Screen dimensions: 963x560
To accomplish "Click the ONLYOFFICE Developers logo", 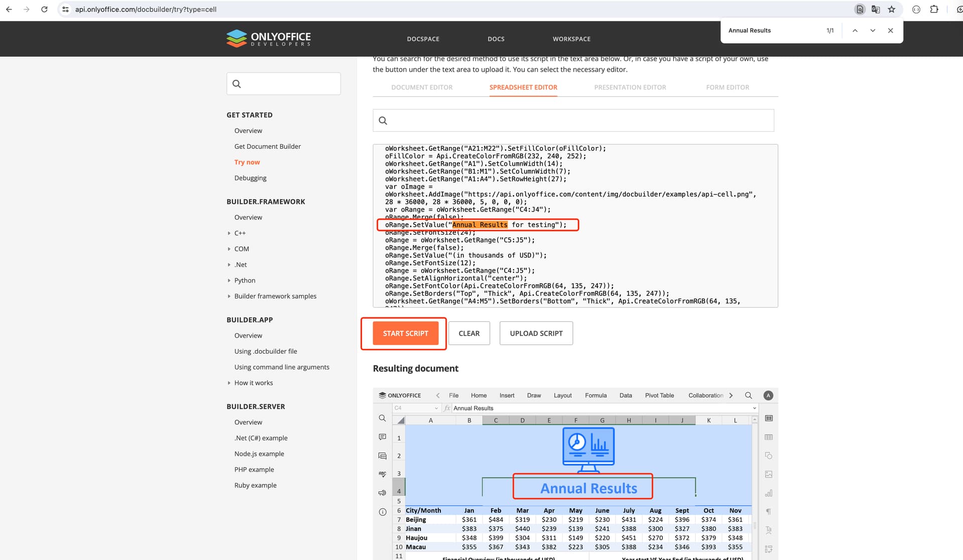I will [x=268, y=39].
